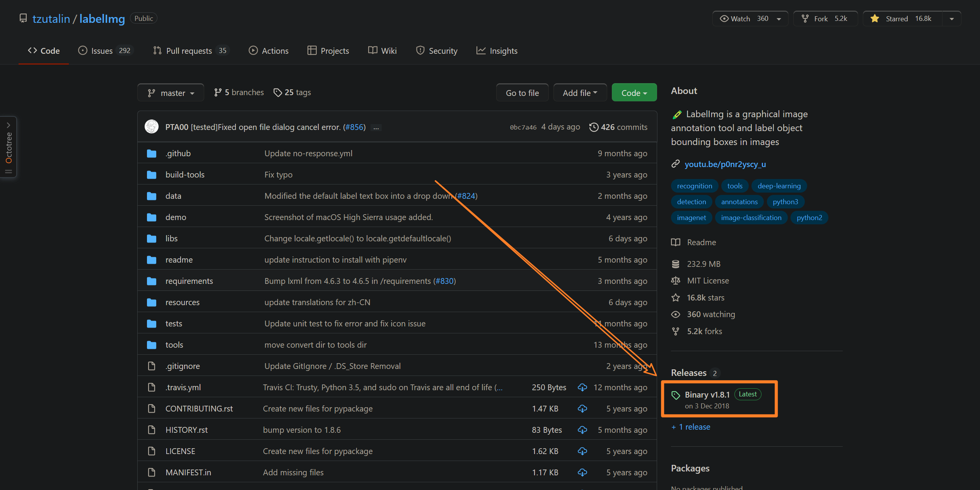980x490 pixels.
Task: Open the Actions tab
Action: pos(269,51)
